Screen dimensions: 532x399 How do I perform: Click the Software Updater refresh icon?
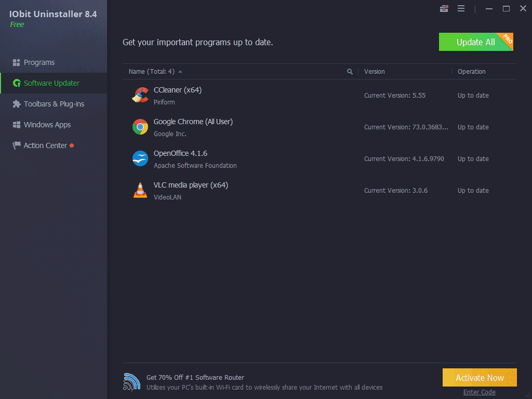click(x=17, y=83)
